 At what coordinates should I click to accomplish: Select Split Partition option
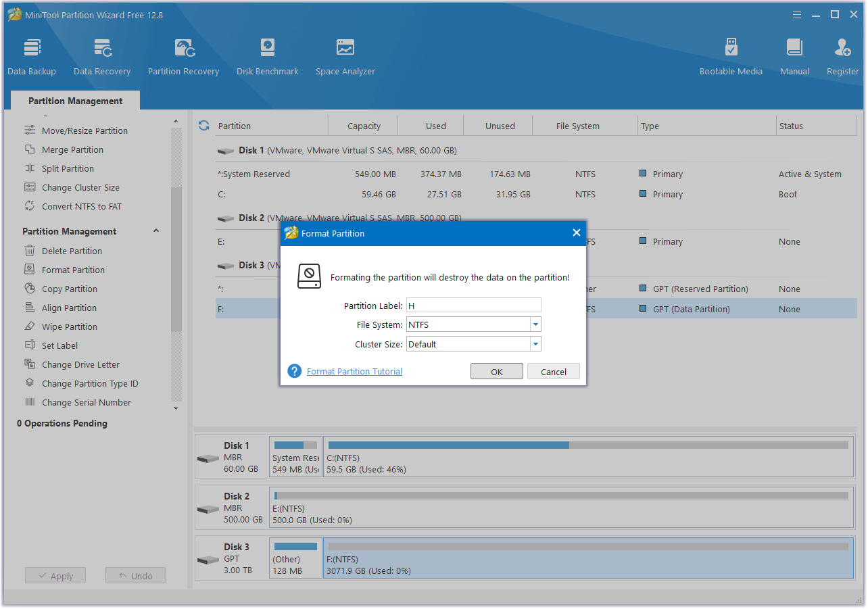pyautogui.click(x=68, y=168)
